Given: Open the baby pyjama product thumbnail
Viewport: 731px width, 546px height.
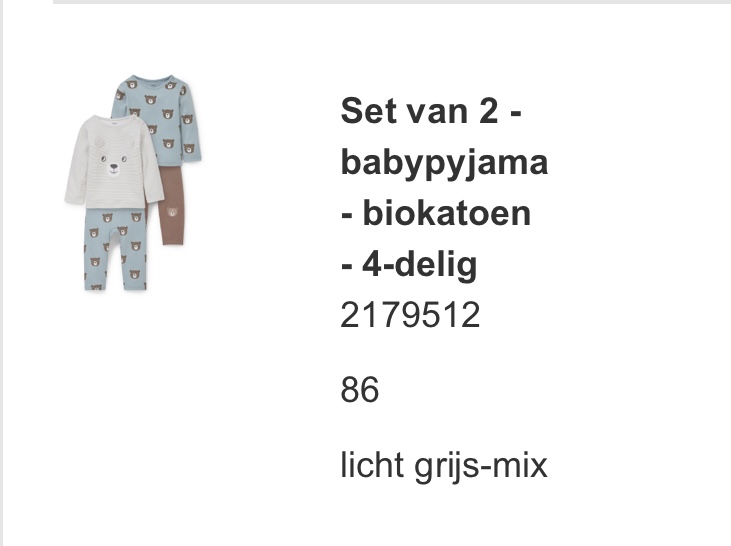Looking at the screenshot, I should click(x=133, y=182).
